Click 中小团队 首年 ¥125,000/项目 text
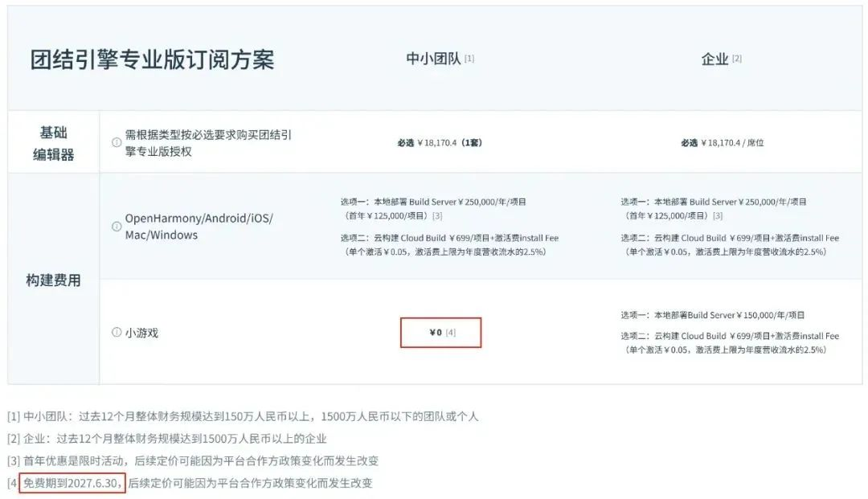The width and height of the screenshot is (868, 499). [386, 216]
